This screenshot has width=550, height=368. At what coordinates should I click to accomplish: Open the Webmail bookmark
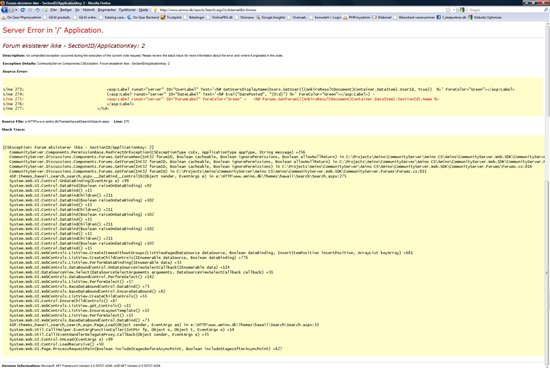[x=382, y=17]
